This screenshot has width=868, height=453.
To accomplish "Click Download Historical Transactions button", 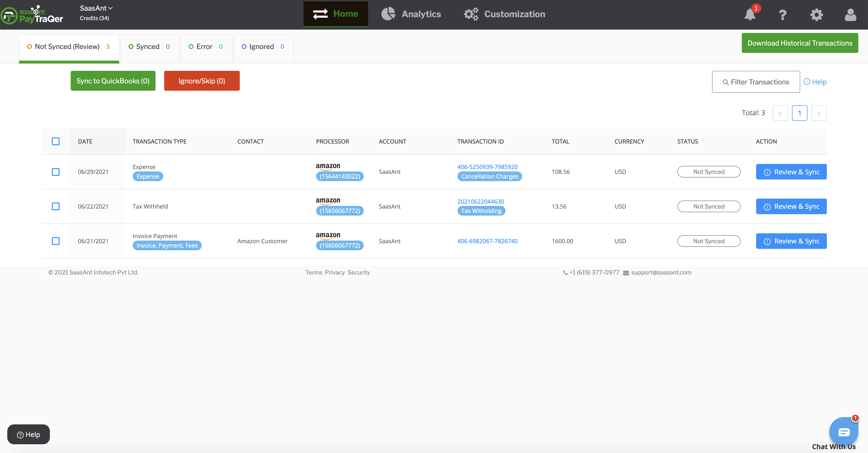I will tap(800, 43).
